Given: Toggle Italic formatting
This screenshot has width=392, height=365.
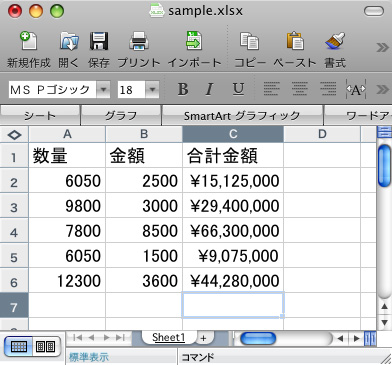Looking at the screenshot, I should 209,89.
